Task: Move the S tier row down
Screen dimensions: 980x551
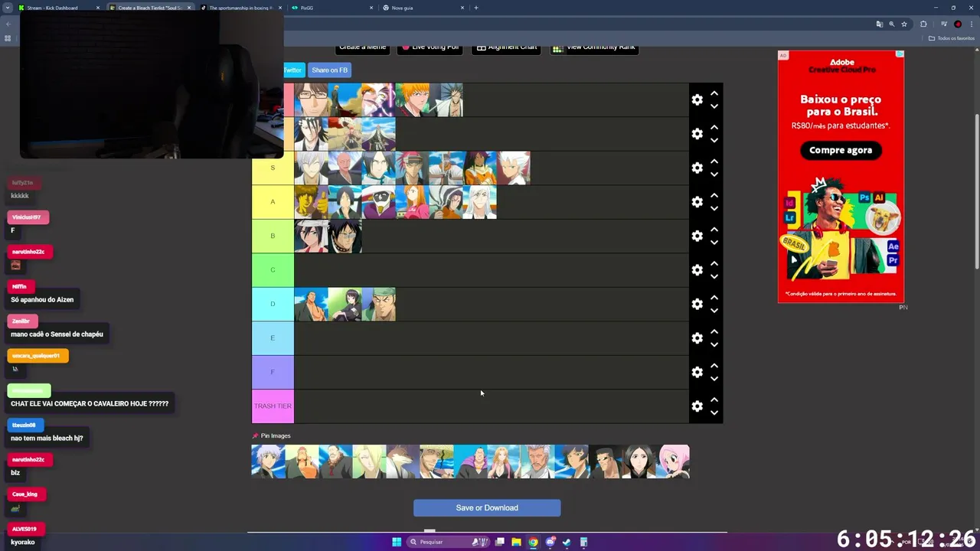Action: coord(714,174)
